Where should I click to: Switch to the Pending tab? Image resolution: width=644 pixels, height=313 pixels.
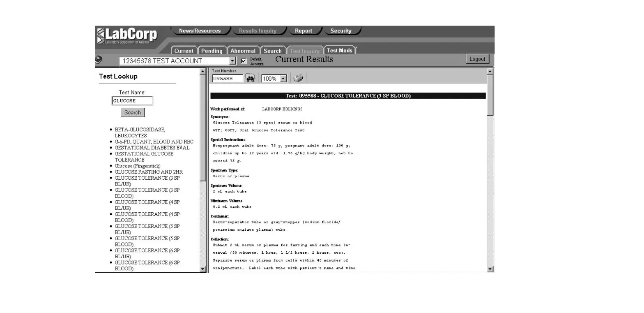[212, 51]
